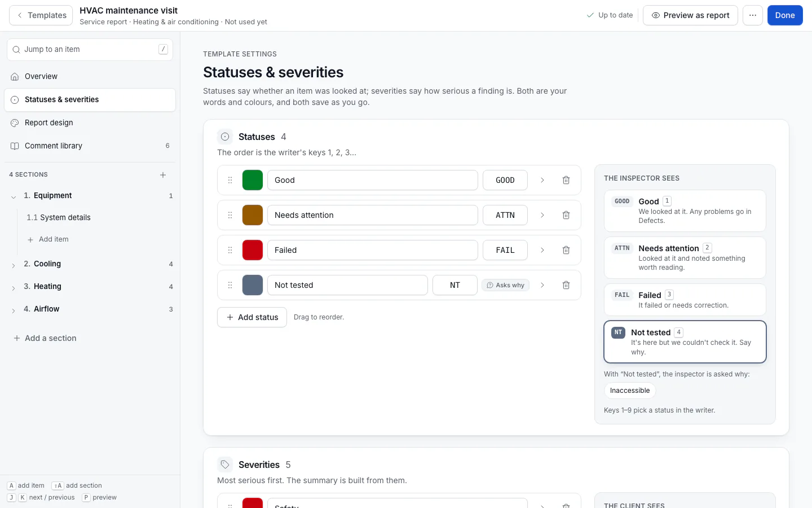Add item under Equipment section
812x508 pixels.
[48, 239]
